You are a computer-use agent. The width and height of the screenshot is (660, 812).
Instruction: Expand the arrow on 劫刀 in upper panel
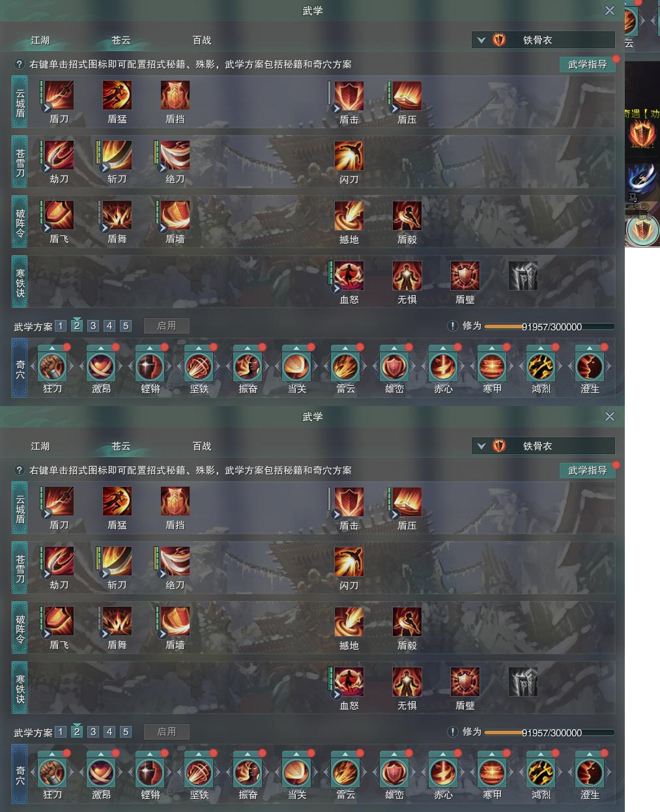pyautogui.click(x=47, y=168)
